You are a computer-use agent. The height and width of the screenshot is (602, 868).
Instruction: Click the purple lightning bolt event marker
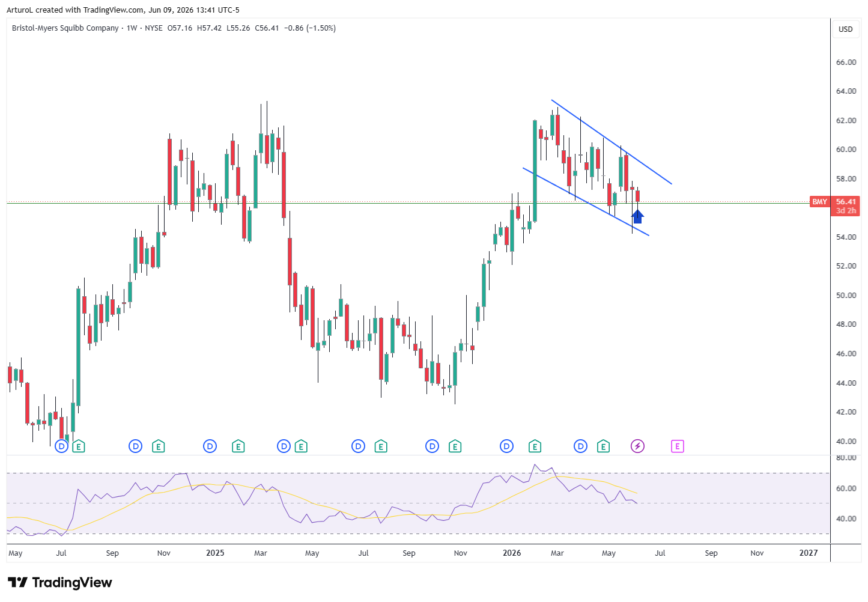(637, 446)
